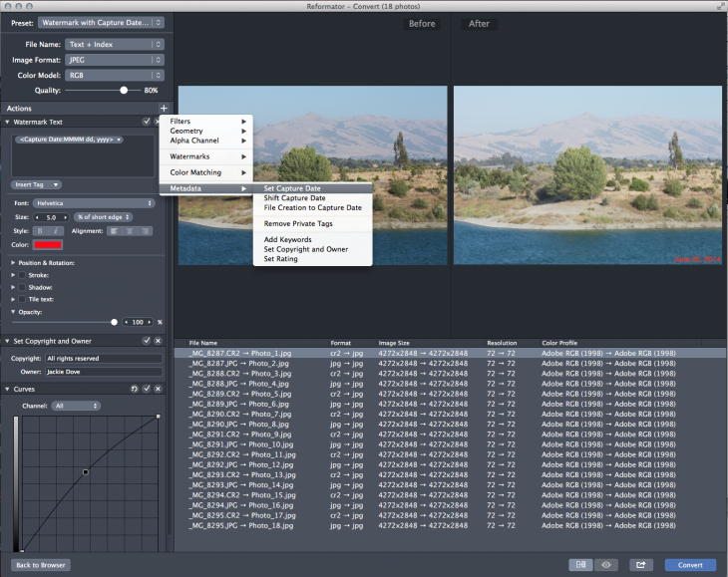The height and width of the screenshot is (577, 728).
Task: Click the eye preview icon
Action: click(x=604, y=564)
